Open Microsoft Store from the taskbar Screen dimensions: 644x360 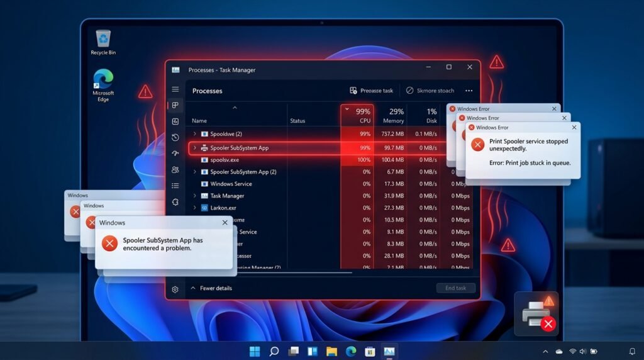click(x=370, y=351)
